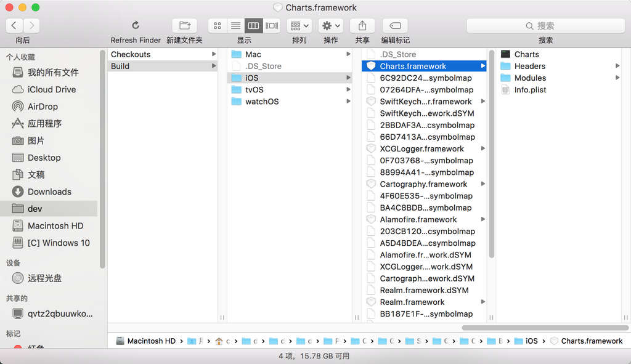This screenshot has width=631, height=364.
Task: Expand XCGLogger.framework arrow
Action: [483, 149]
